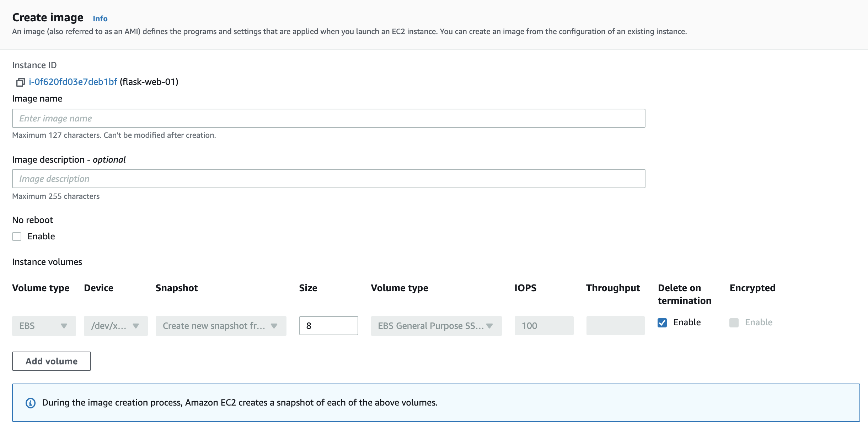The image size is (868, 429).
Task: Click the copy instance ID icon
Action: [x=20, y=82]
